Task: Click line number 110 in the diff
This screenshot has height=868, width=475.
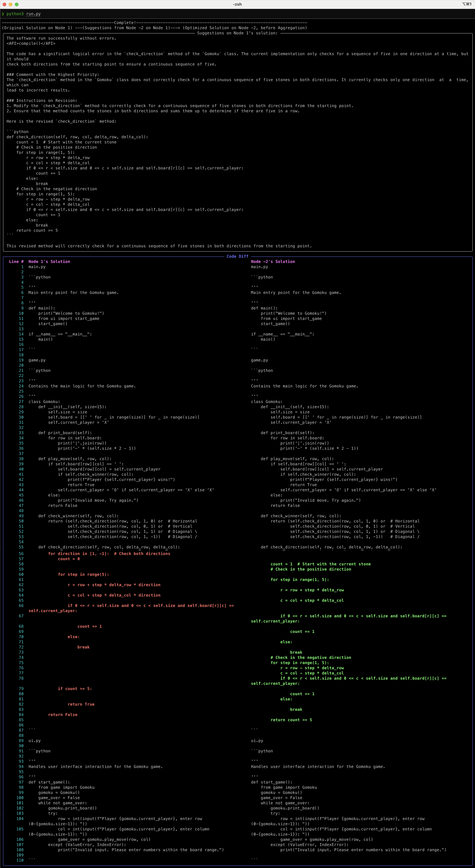Action: (x=20, y=860)
